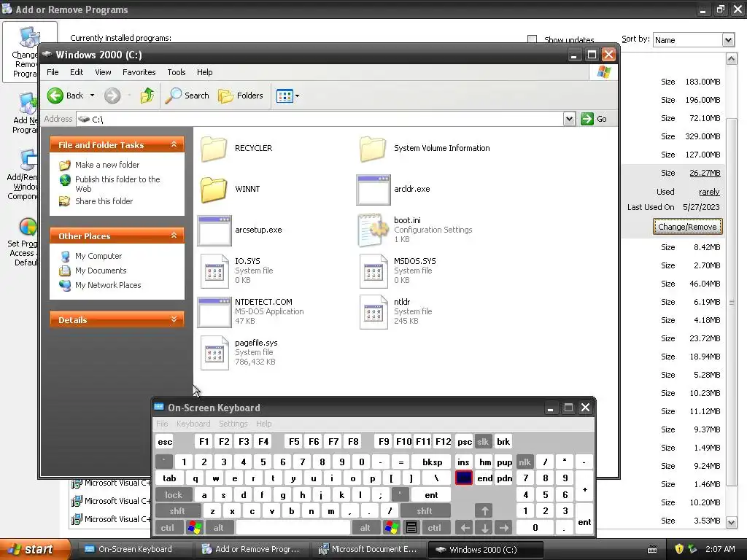Viewport: 747px width, 560px height.
Task: Select the WINNT folder icon
Action: (214, 189)
